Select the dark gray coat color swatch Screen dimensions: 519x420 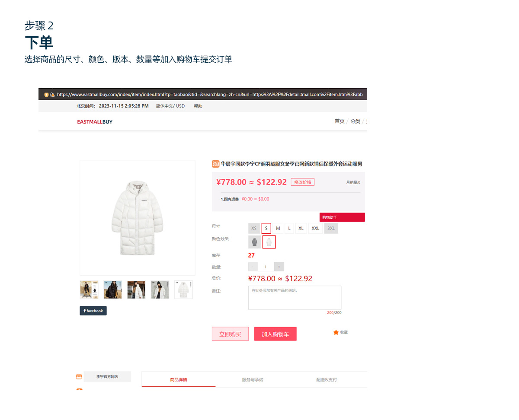click(x=255, y=242)
